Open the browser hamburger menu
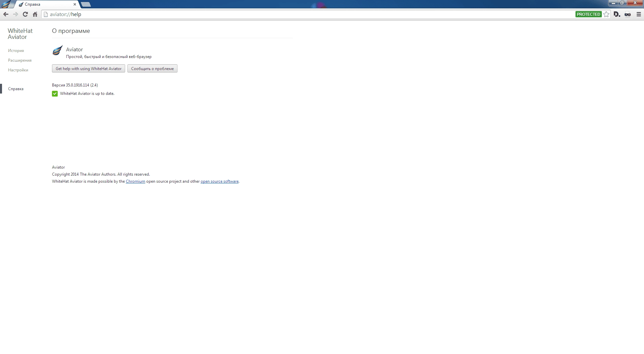644x354 pixels. tap(639, 14)
